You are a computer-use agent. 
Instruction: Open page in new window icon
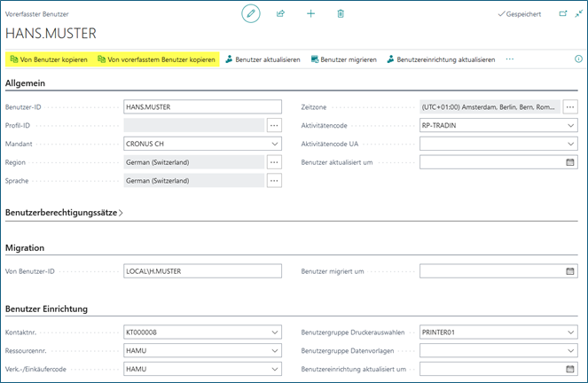click(x=562, y=14)
